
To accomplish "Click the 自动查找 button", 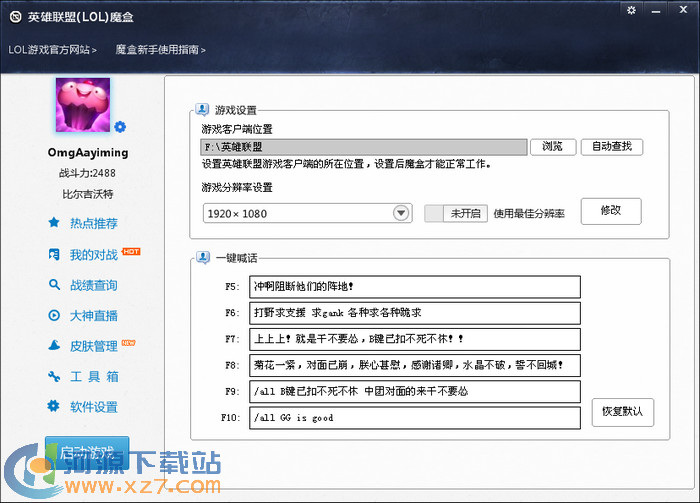I will point(612,147).
